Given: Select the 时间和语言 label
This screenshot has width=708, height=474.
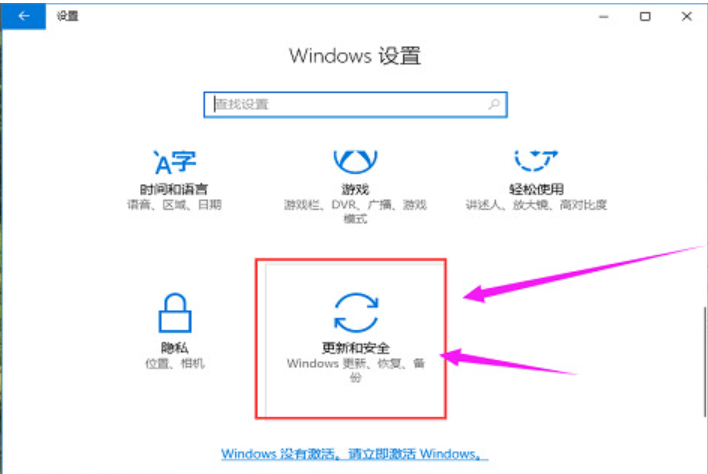Looking at the screenshot, I should pyautogui.click(x=174, y=189).
